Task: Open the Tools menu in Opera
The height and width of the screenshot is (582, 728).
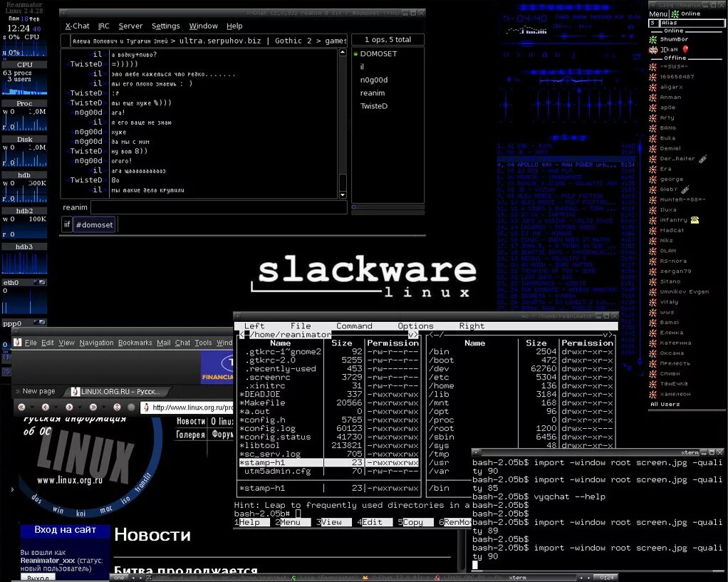Action: (x=203, y=343)
